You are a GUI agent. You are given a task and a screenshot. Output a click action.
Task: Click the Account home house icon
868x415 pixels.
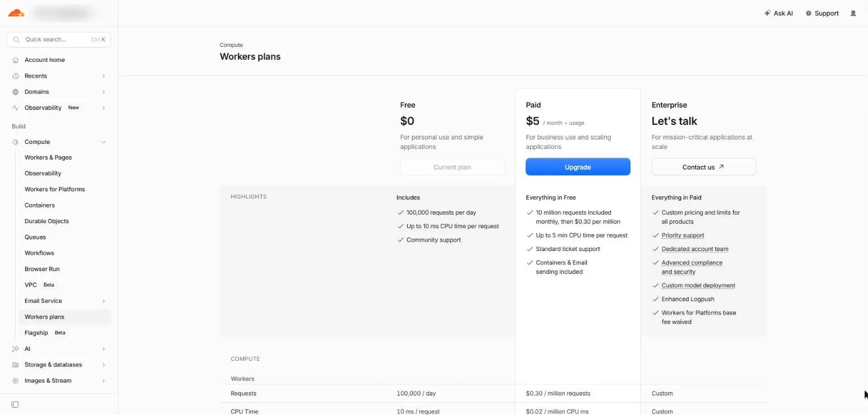coord(16,60)
